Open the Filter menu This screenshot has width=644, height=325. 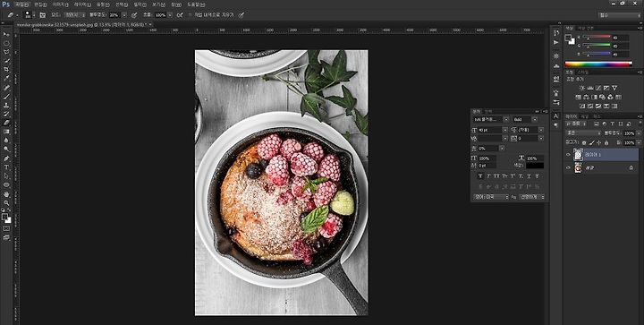pyautogui.click(x=140, y=4)
